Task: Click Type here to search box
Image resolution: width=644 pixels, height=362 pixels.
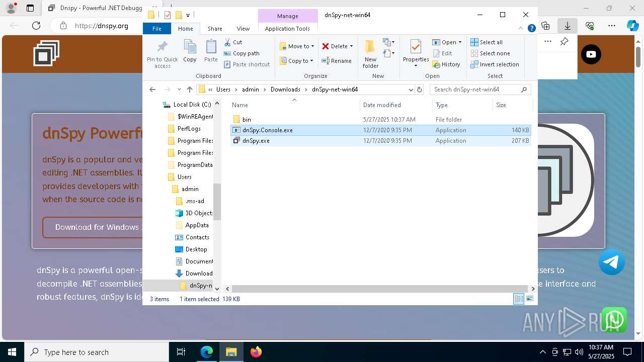Action: (97, 352)
